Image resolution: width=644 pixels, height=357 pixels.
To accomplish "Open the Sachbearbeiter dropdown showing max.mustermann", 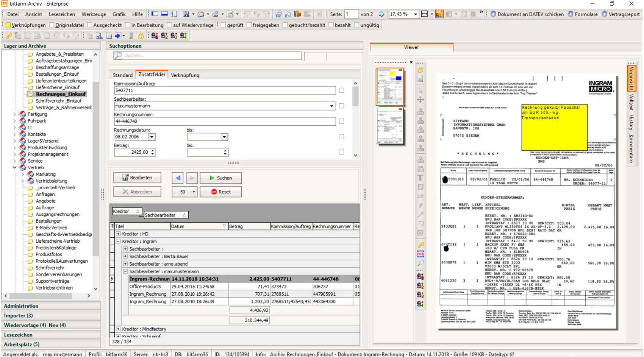I will [x=332, y=106].
